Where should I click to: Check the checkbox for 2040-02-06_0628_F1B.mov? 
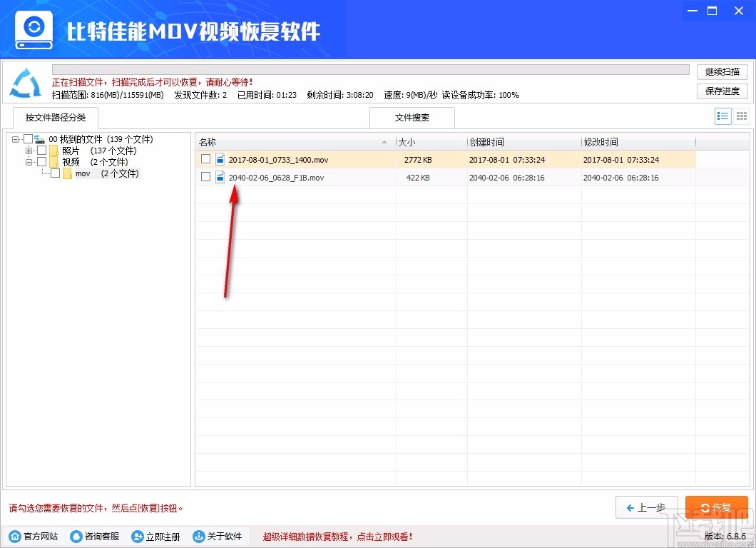[x=205, y=177]
